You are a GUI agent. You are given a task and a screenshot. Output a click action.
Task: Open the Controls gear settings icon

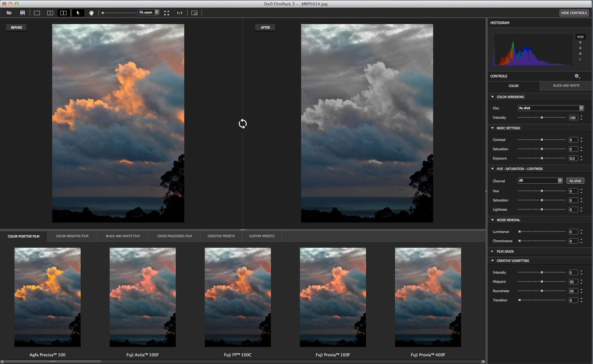point(577,76)
